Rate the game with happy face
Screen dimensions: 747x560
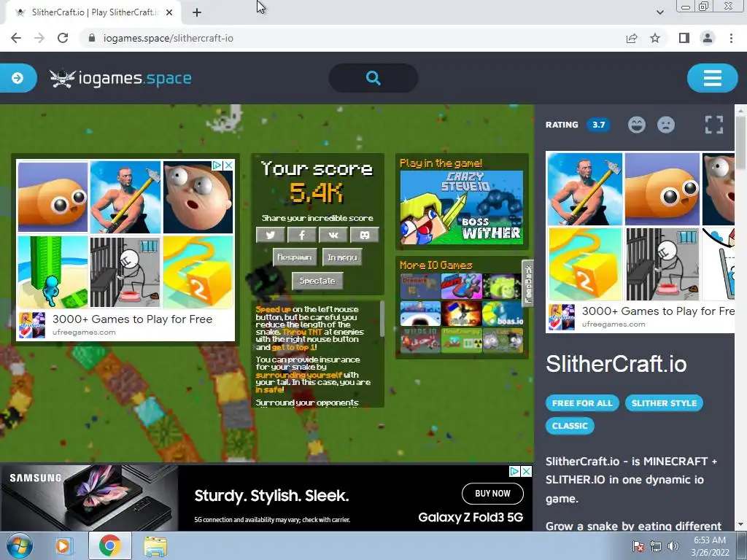tap(636, 125)
